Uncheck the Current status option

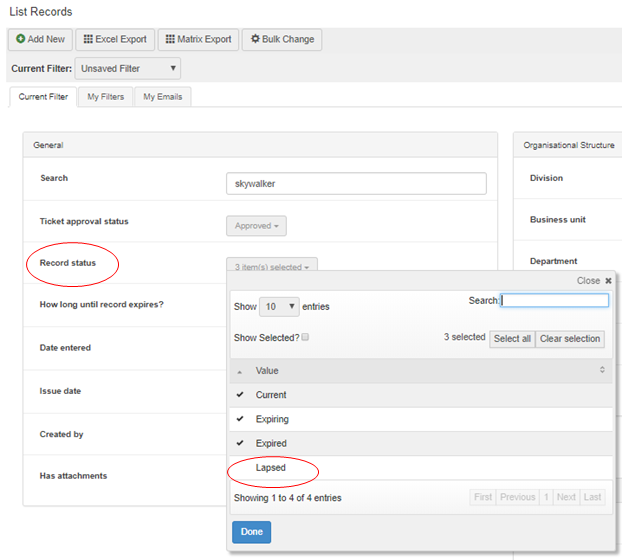point(271,395)
